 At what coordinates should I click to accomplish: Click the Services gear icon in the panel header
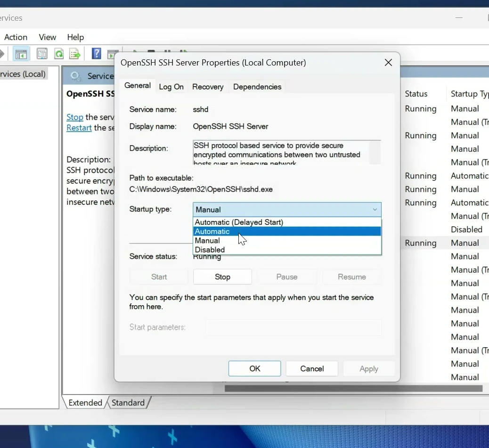(75, 76)
